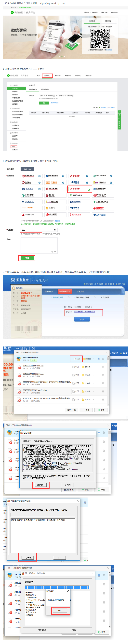Click the 请留言 link under bank list

click(58, 221)
